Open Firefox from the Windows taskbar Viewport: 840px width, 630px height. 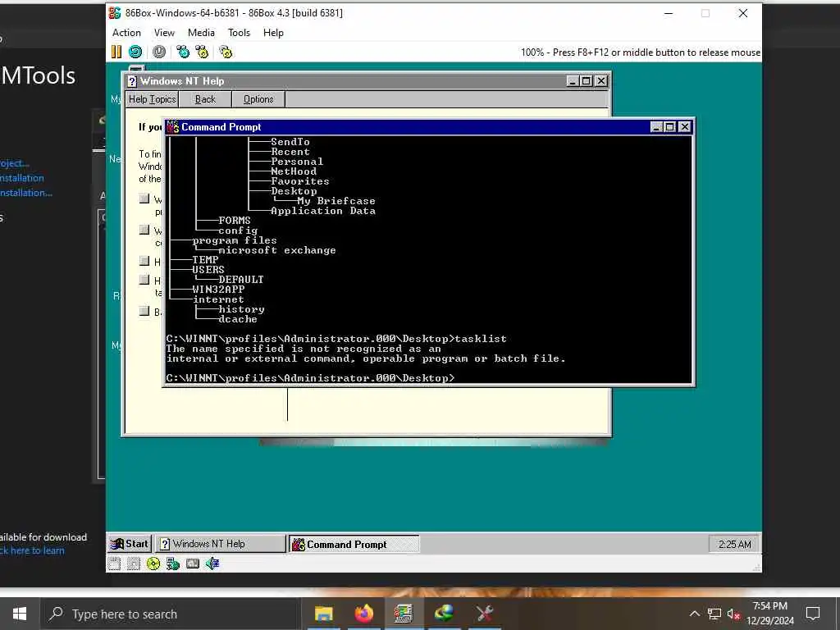tap(363, 614)
